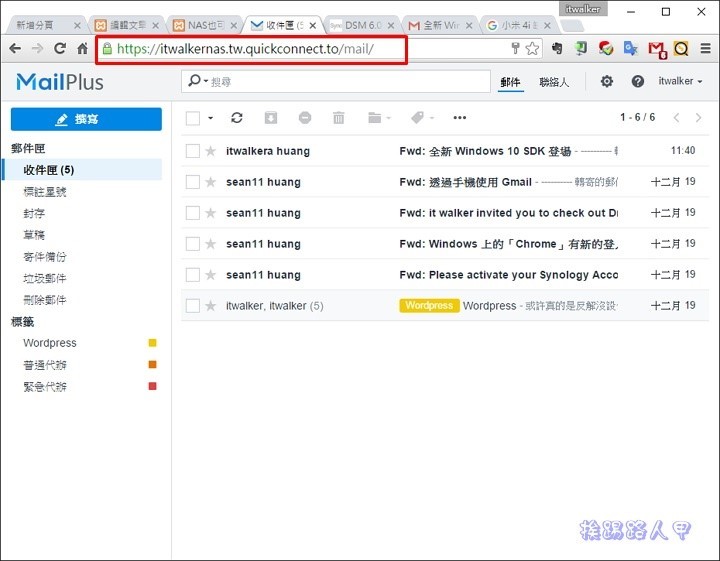
Task: Expand the select-all checkbox dropdown arrow
Action: pos(211,118)
